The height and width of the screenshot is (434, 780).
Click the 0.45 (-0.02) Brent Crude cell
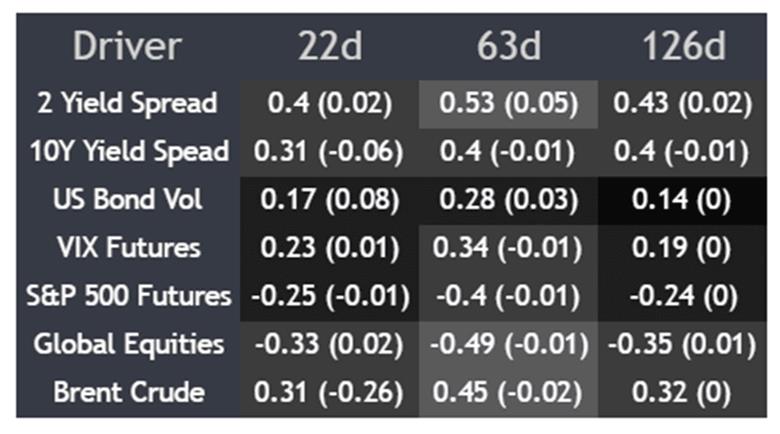coord(508,393)
